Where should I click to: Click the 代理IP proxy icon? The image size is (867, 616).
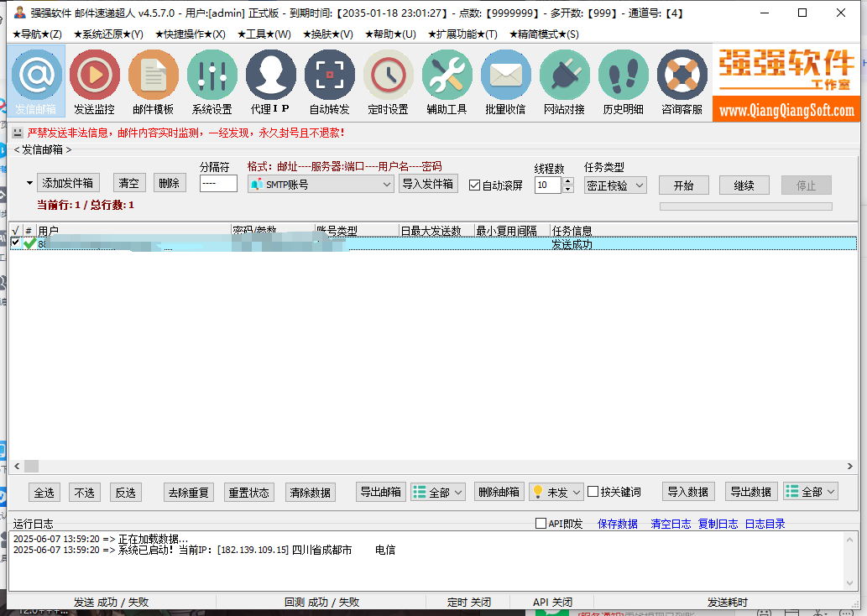coord(270,81)
